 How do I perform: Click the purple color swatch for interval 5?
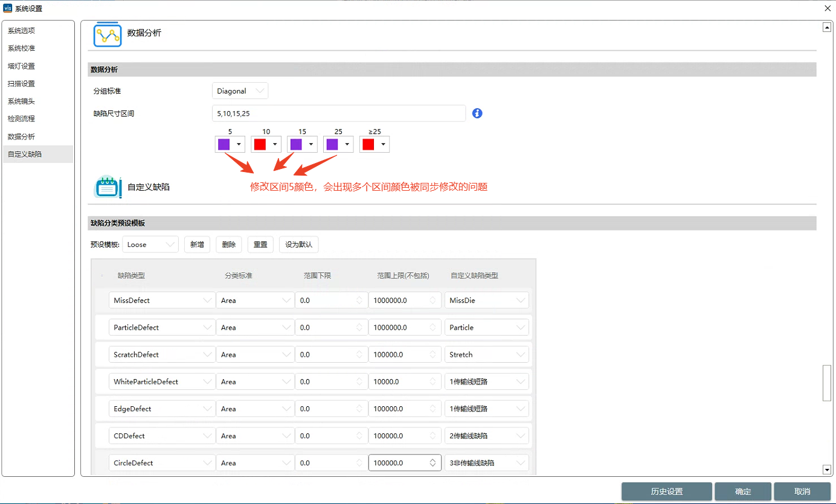click(224, 144)
